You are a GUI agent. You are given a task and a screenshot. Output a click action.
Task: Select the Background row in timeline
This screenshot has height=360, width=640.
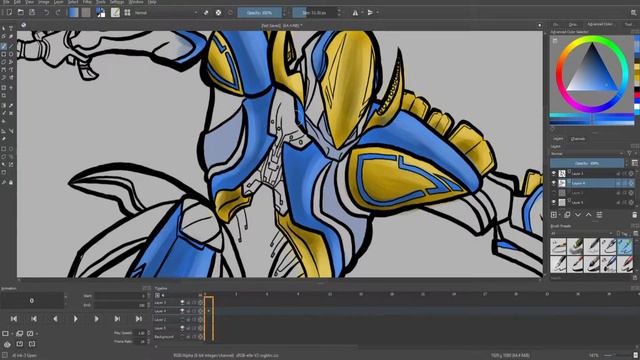(179, 337)
